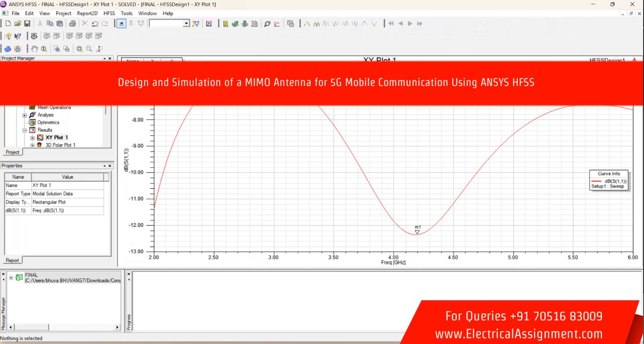Click the m1 marker on the curve
Image resolution: width=644 pixels, height=344 pixels.
click(x=417, y=232)
